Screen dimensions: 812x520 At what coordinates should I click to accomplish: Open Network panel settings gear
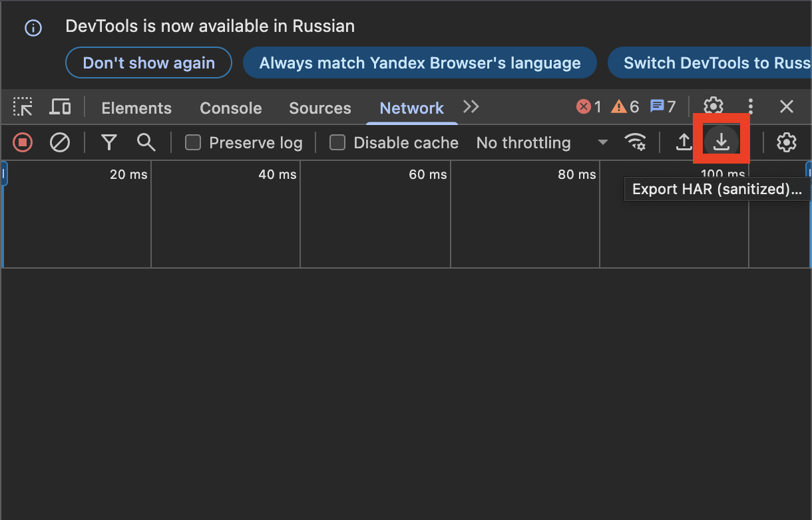[787, 142]
